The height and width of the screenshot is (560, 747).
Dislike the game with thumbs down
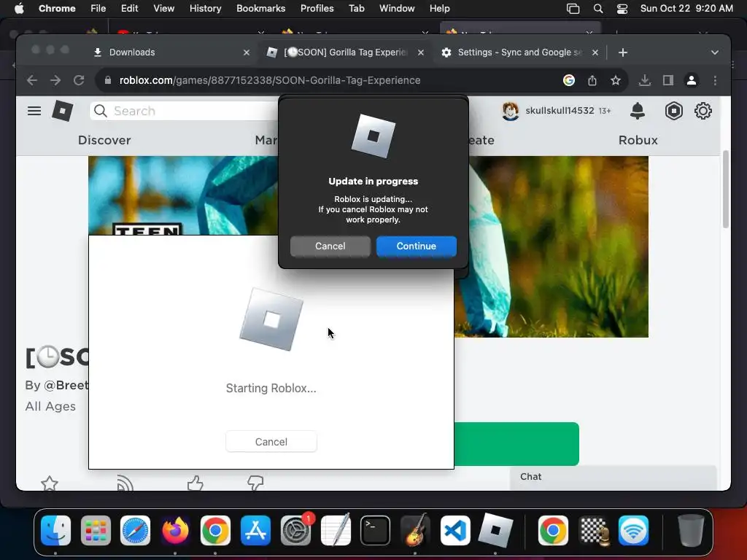coord(255,483)
